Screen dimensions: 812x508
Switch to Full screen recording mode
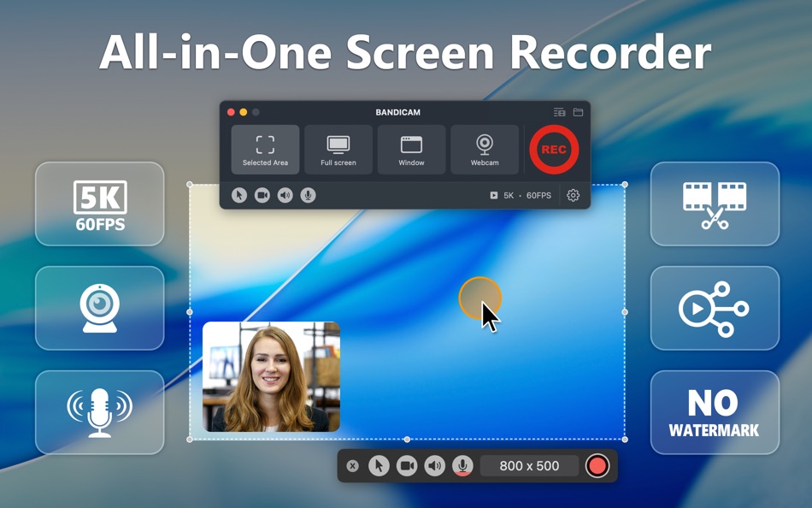[x=338, y=149]
